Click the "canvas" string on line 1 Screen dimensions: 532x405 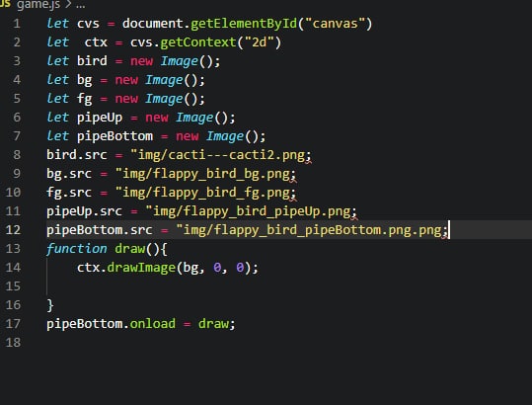point(335,24)
